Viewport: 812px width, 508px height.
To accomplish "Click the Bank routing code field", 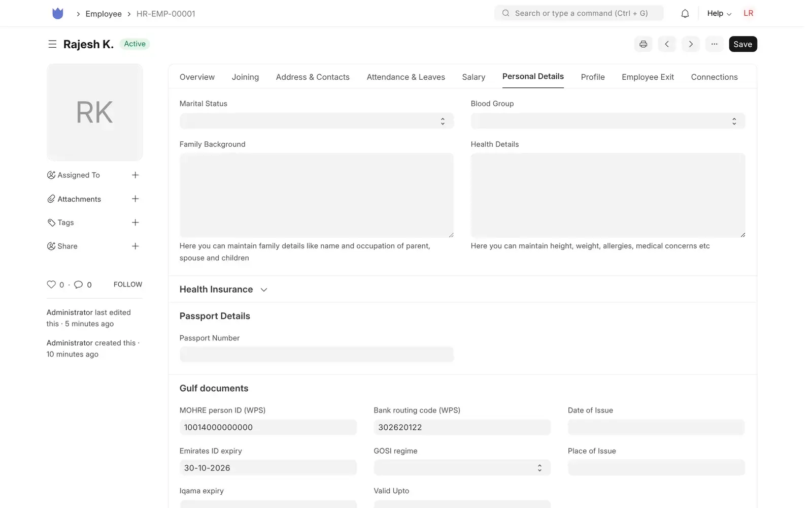I will (462, 427).
